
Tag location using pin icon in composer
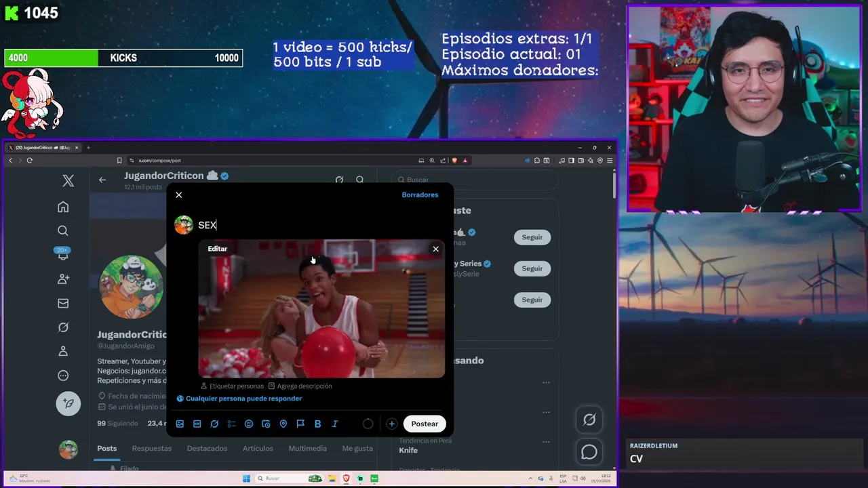pyautogui.click(x=283, y=424)
